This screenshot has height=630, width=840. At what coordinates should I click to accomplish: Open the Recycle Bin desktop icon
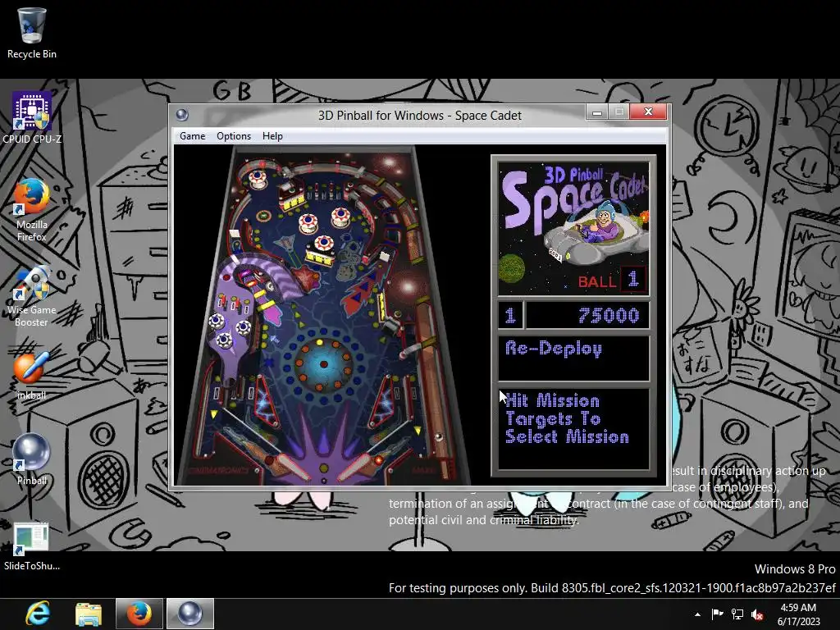click(x=32, y=33)
